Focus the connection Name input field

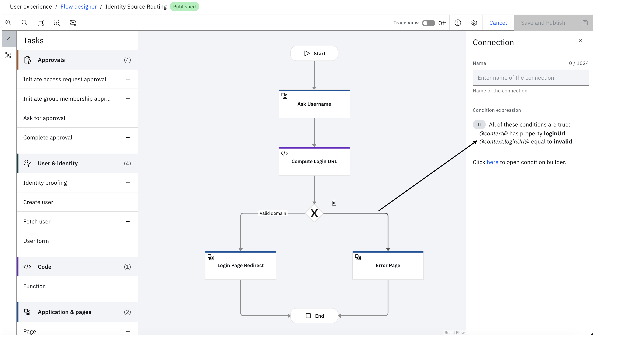[531, 78]
